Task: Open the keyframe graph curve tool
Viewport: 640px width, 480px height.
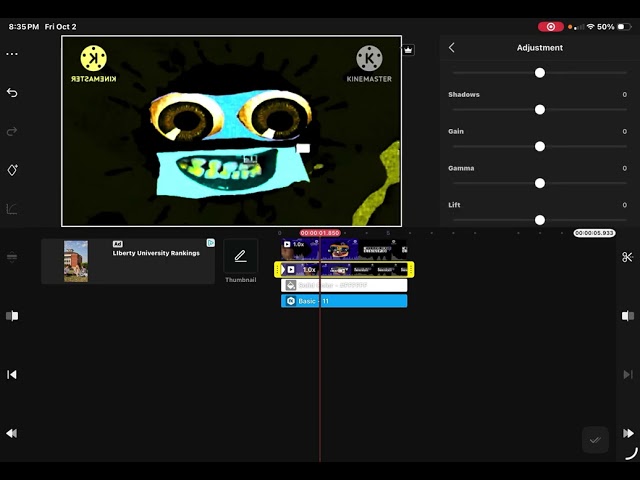Action: coord(12,209)
